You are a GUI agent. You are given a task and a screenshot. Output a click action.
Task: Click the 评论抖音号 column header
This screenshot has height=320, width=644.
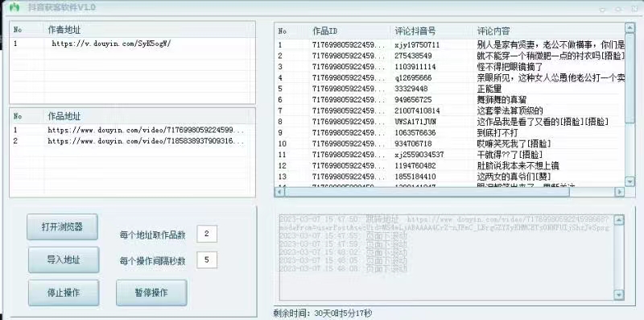(415, 31)
